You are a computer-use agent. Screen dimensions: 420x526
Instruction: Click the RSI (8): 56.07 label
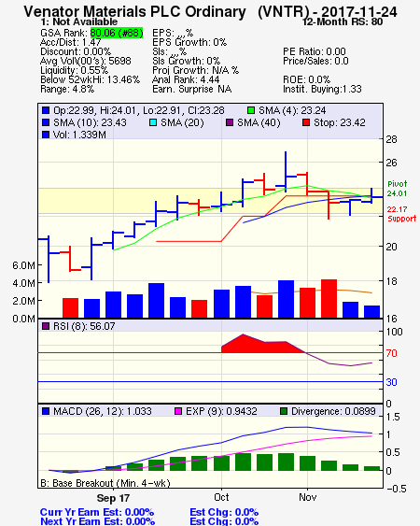pos(84,326)
